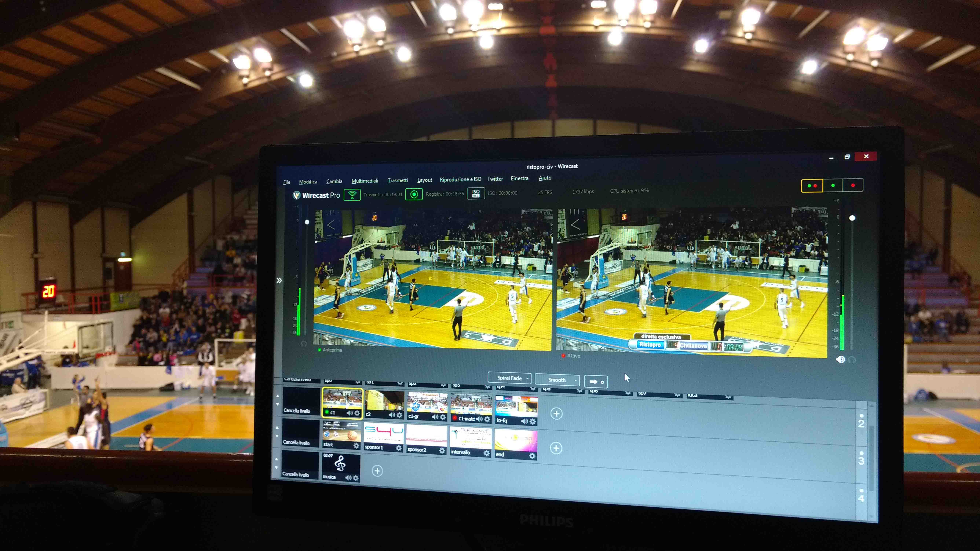Add a shot to the musica layer row

tap(377, 471)
